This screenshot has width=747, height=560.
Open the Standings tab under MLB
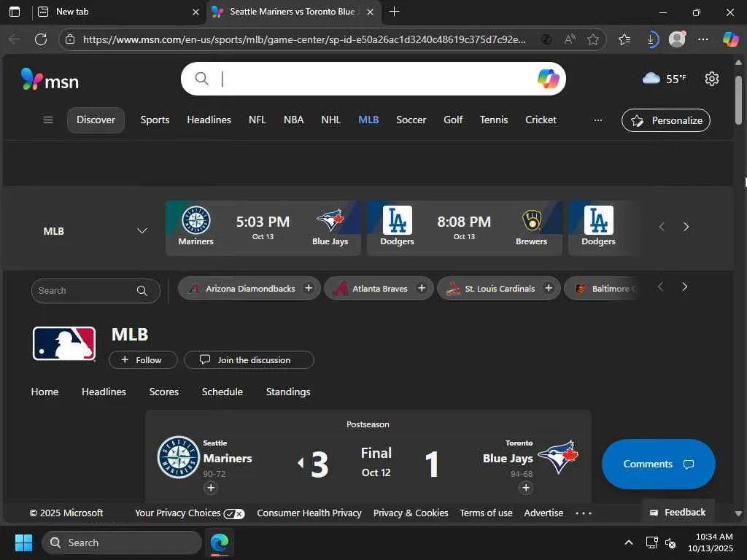point(287,392)
